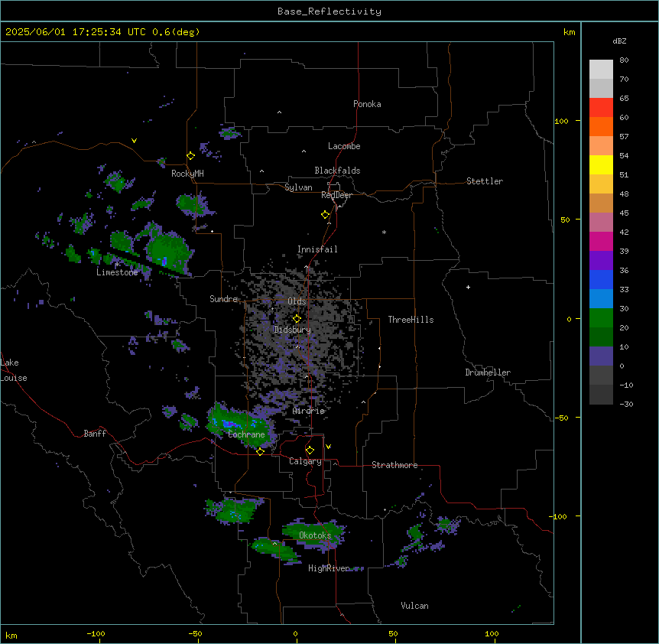Click the Okotoks city label
This screenshot has width=659, height=644.
tap(315, 535)
